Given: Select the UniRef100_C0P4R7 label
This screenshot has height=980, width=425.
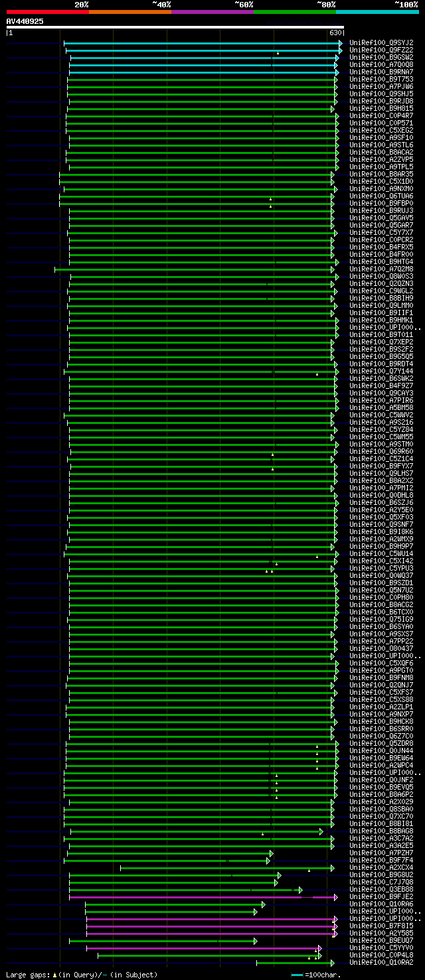Looking at the screenshot, I should (381, 115).
